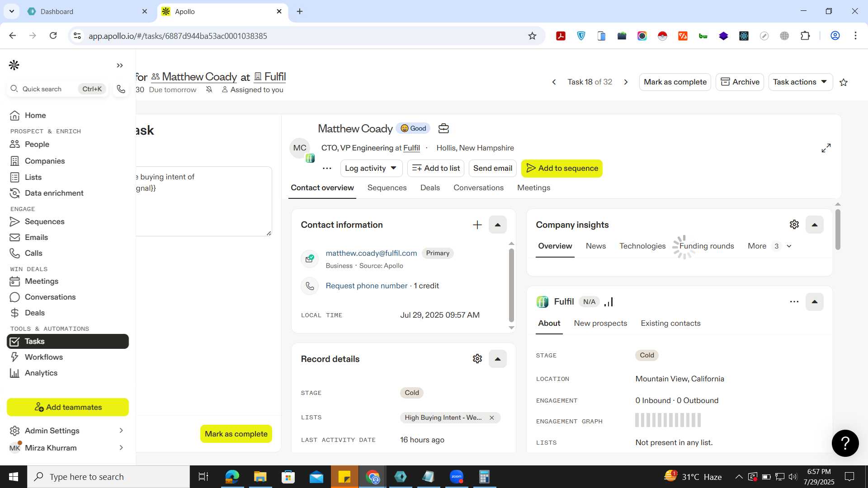This screenshot has height=488, width=868.
Task: Open Record details settings gear
Action: click(477, 359)
